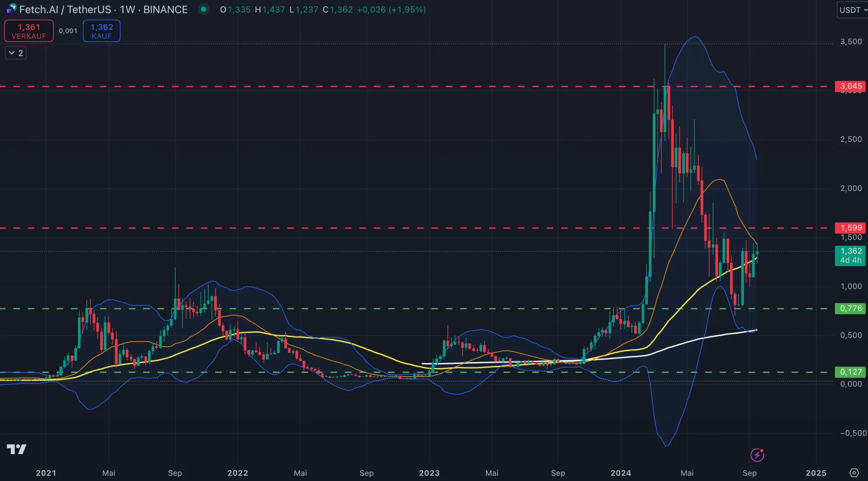Viewport: 868px width, 481px height.
Task: Click the 2023 label on time axis
Action: point(429,473)
